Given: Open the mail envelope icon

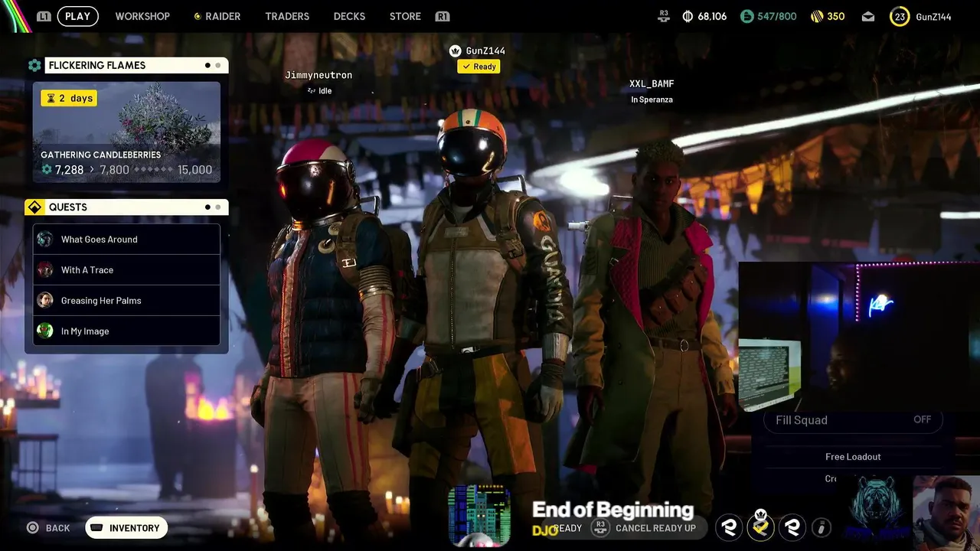Looking at the screenshot, I should click(868, 16).
